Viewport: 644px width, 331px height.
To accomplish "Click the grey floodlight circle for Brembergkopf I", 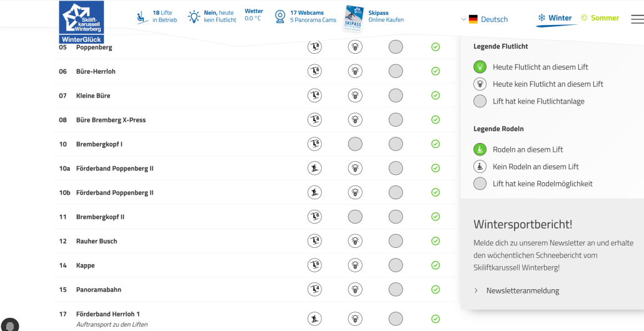I will [355, 144].
